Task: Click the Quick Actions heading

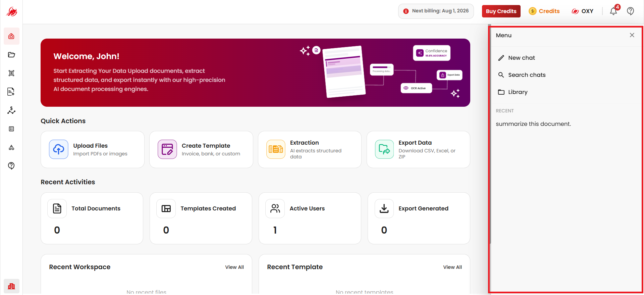Action: click(63, 121)
